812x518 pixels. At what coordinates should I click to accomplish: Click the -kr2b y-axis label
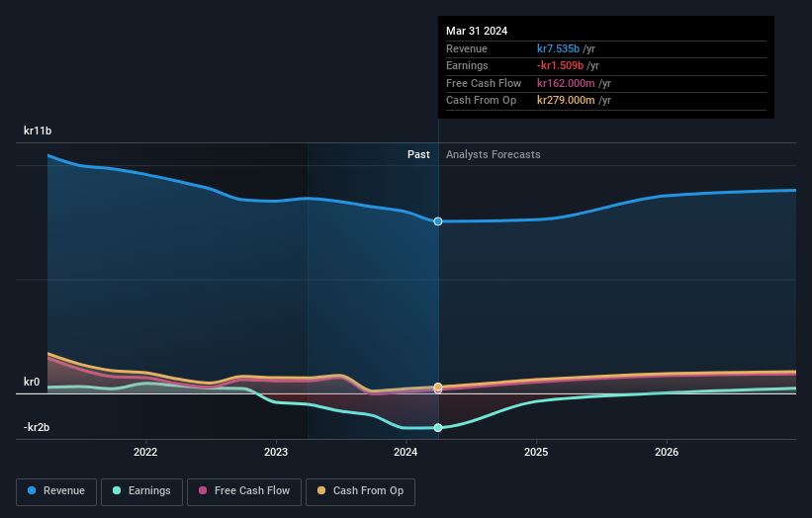(x=37, y=427)
